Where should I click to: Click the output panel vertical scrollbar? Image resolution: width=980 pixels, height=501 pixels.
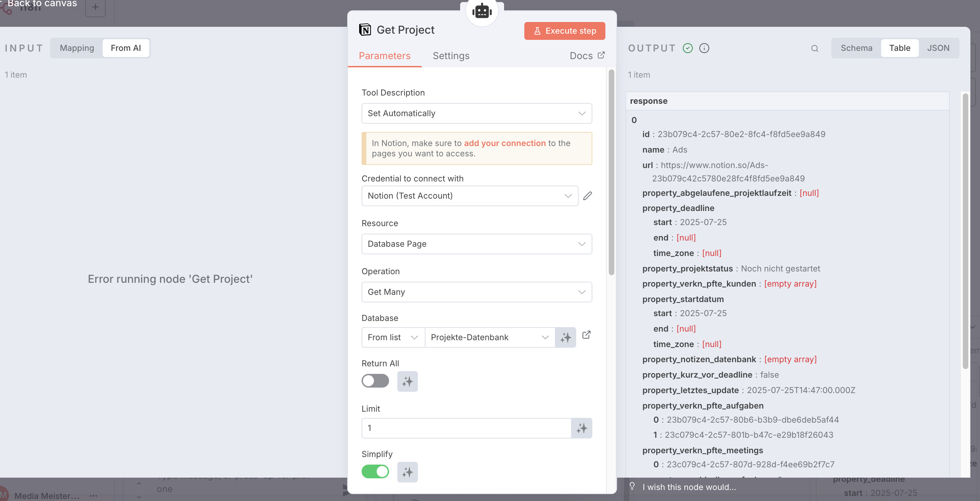pos(965,231)
